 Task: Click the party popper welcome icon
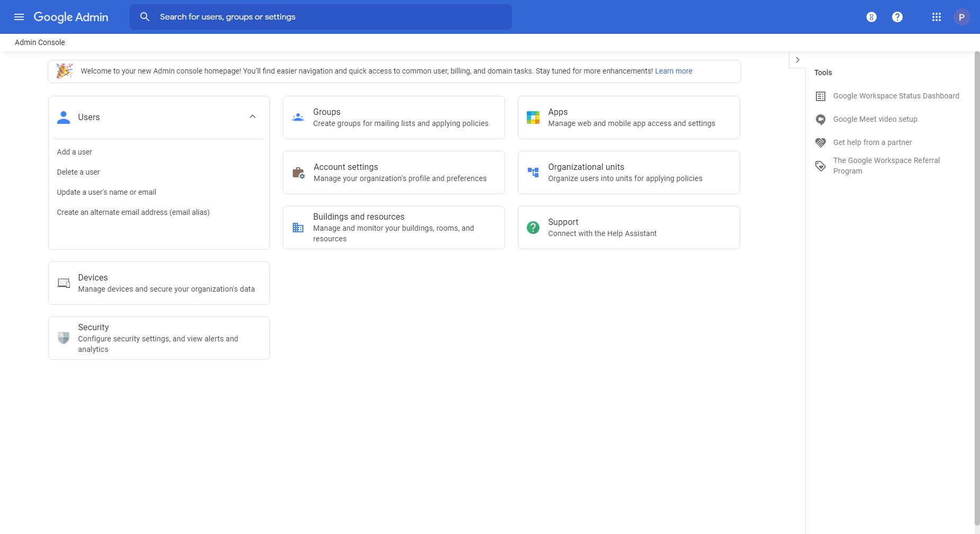[65, 71]
